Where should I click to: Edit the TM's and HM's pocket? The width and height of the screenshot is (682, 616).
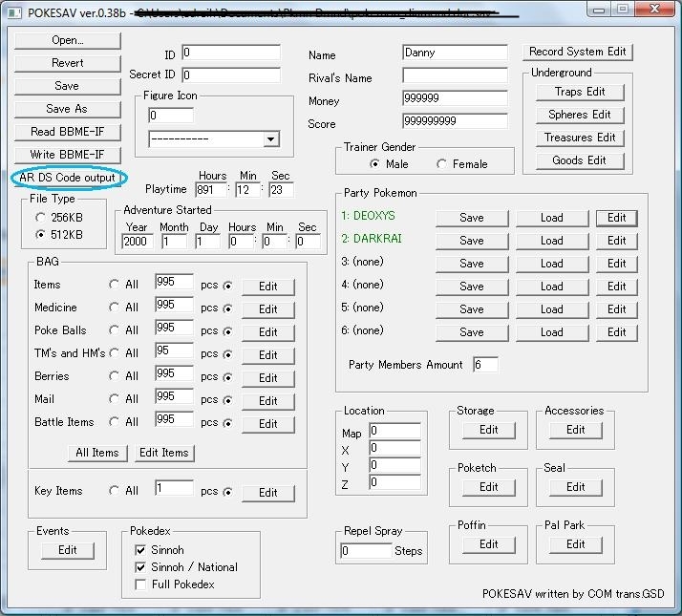tap(267, 355)
